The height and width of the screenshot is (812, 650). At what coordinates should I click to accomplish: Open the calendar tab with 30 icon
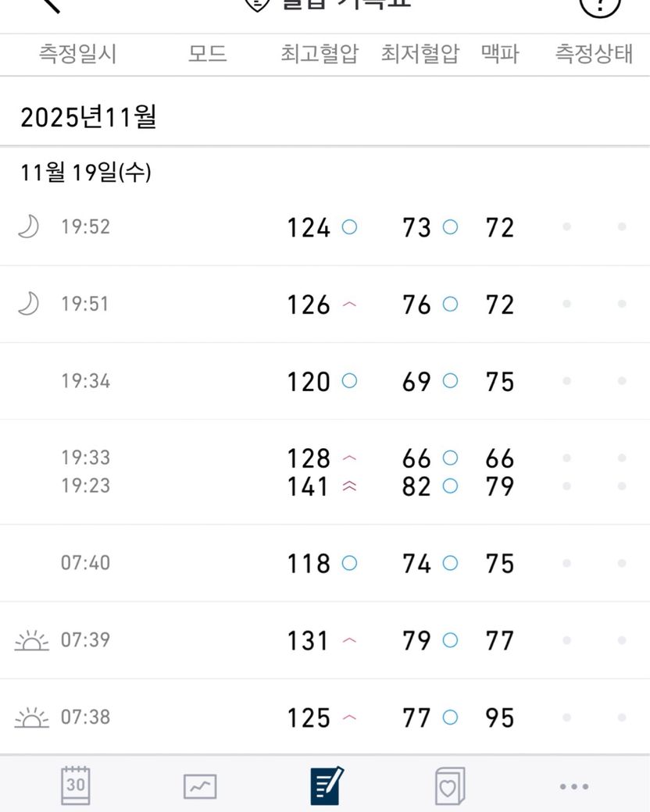click(76, 785)
